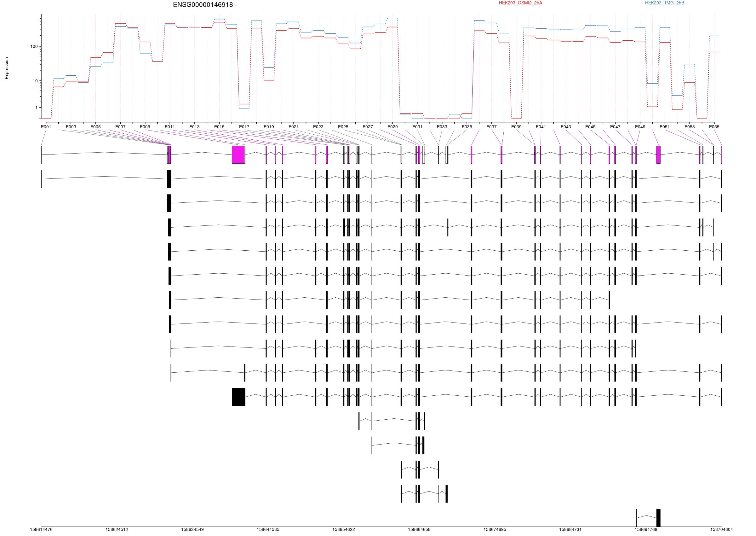Screen dimensions: 756x536
Task: Click exon bin label E047
Action: [615, 127]
